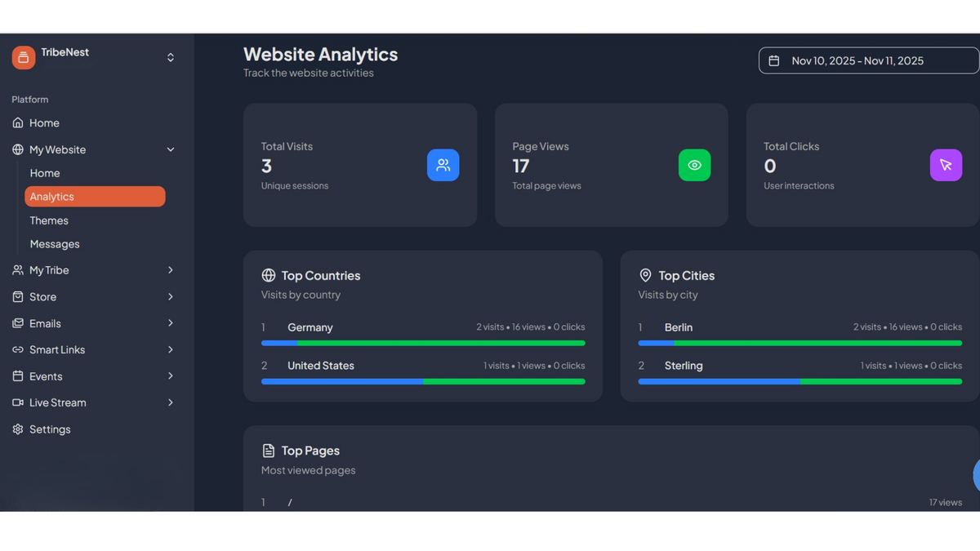Select Analytics in the sidebar
The image size is (980, 551).
(95, 197)
